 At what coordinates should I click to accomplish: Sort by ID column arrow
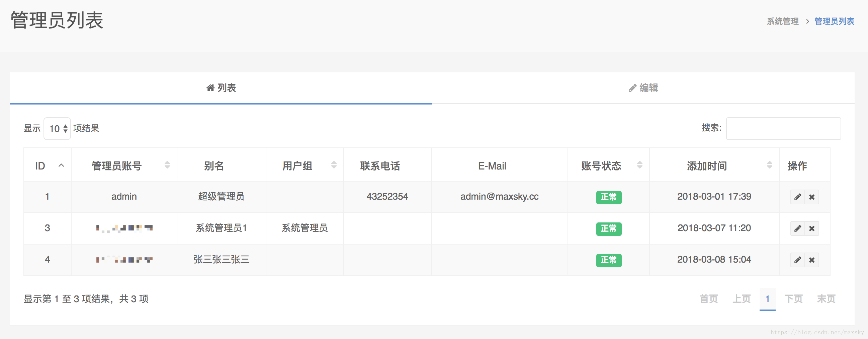pos(61,165)
